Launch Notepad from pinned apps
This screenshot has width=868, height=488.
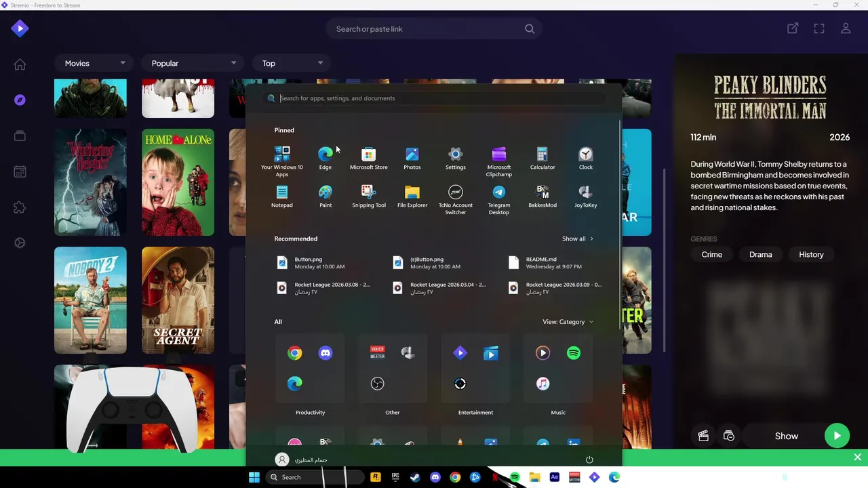coord(282,197)
